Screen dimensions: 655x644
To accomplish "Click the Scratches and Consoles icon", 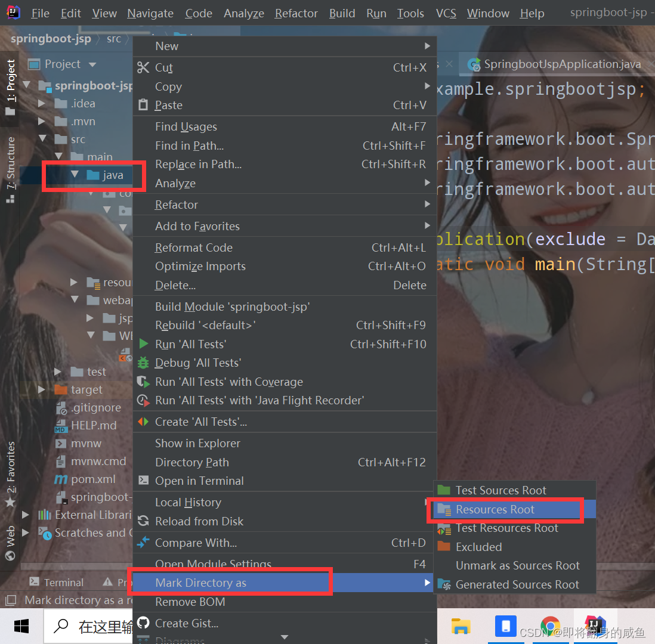I will [x=45, y=533].
